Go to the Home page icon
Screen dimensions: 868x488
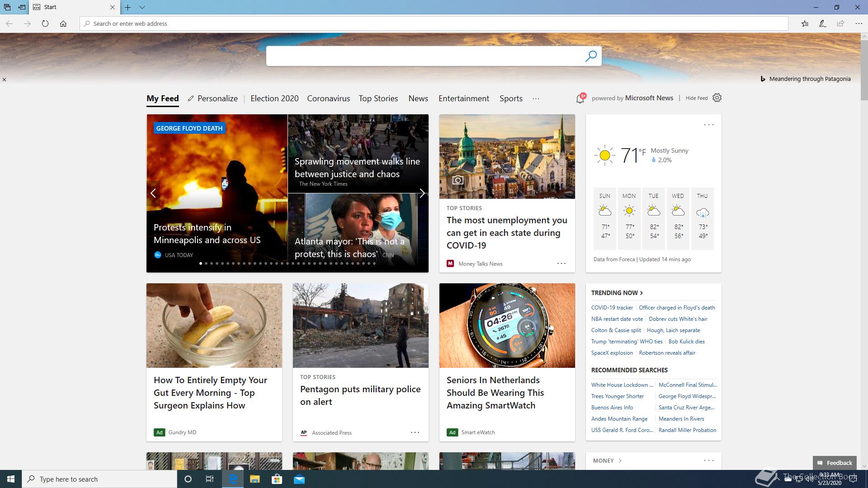[63, 23]
